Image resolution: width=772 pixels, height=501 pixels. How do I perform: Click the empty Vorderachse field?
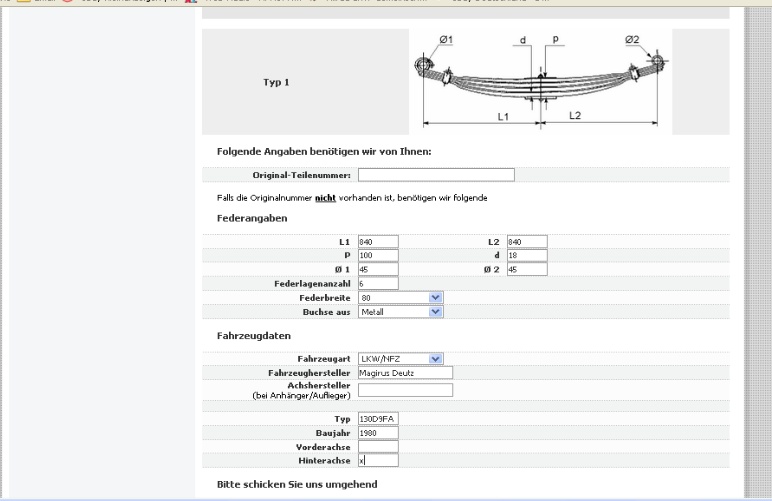[x=378, y=447]
